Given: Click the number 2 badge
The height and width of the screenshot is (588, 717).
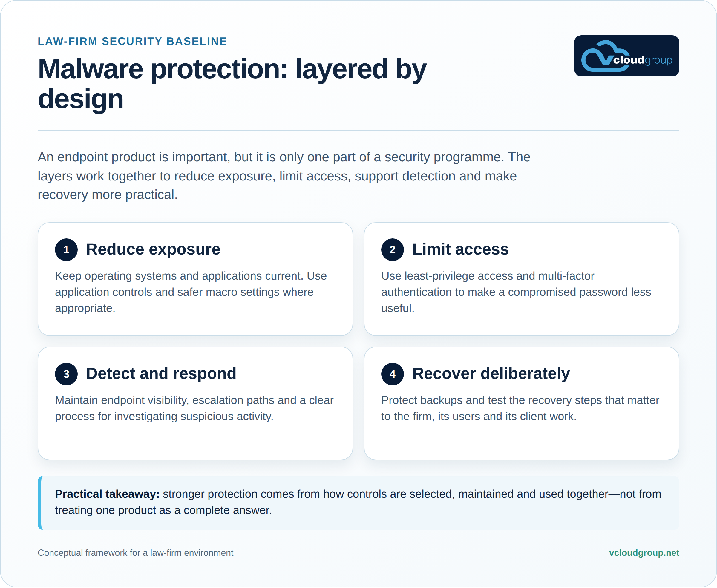Looking at the screenshot, I should pos(393,249).
